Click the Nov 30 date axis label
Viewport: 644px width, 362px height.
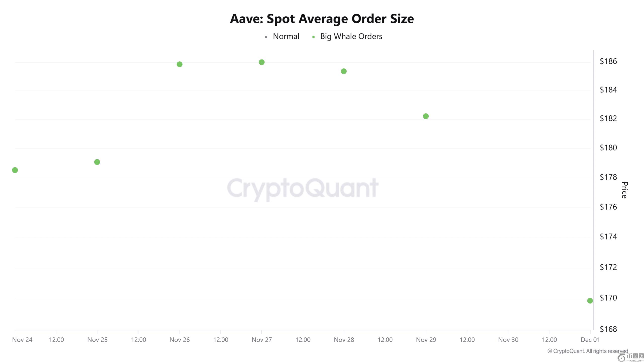[508, 340]
